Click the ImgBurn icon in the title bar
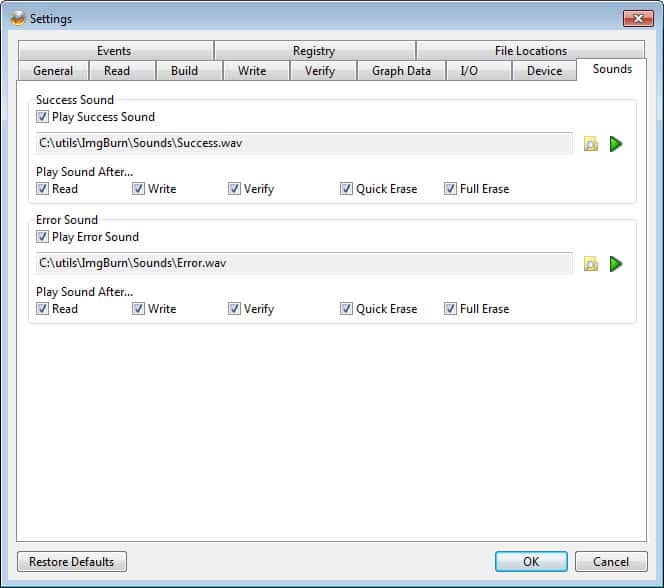 (x=18, y=19)
